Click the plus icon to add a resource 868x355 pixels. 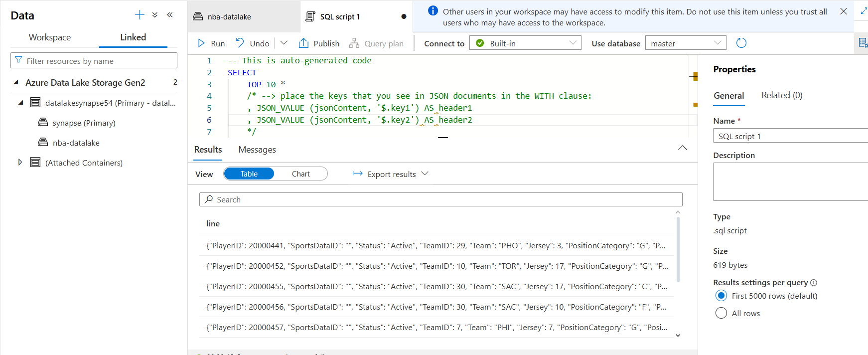tap(140, 15)
